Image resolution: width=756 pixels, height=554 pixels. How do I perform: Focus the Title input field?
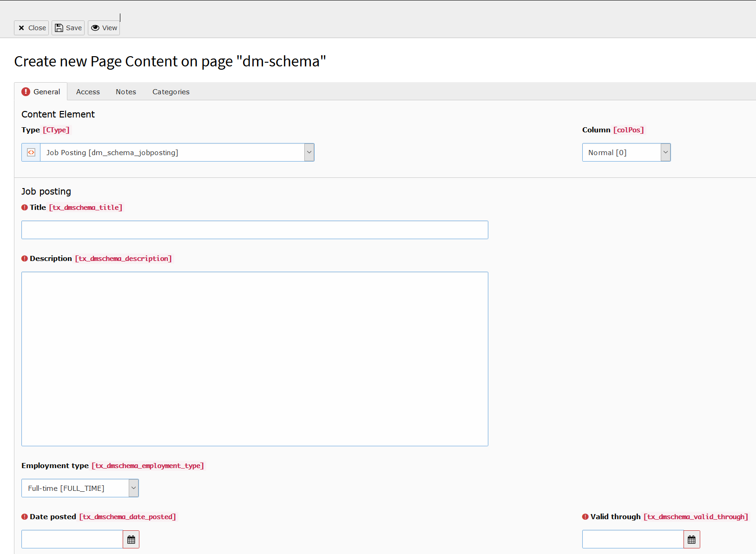pyautogui.click(x=255, y=230)
